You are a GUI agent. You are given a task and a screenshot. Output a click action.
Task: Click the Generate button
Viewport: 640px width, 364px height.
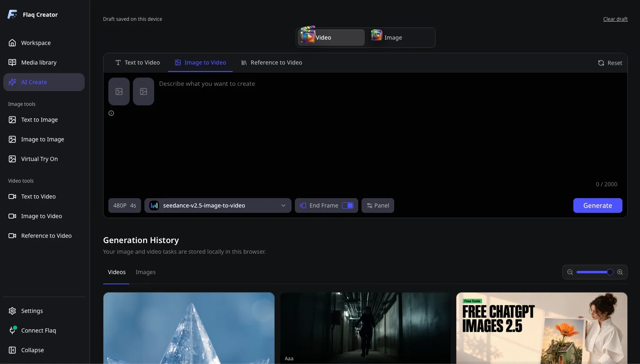click(597, 205)
